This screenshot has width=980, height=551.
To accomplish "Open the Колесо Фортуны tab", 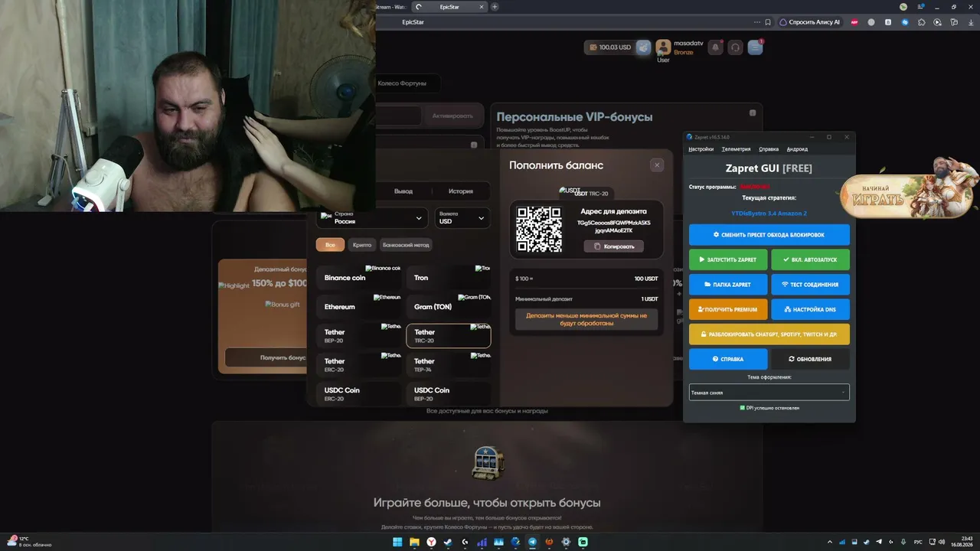I will pos(402,83).
